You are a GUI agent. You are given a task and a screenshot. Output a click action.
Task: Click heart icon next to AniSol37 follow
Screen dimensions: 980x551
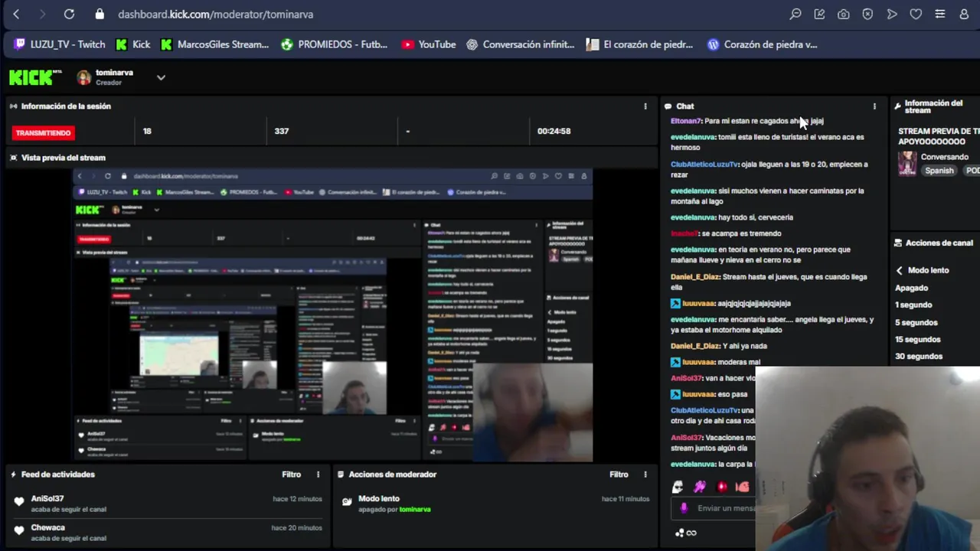[19, 502]
